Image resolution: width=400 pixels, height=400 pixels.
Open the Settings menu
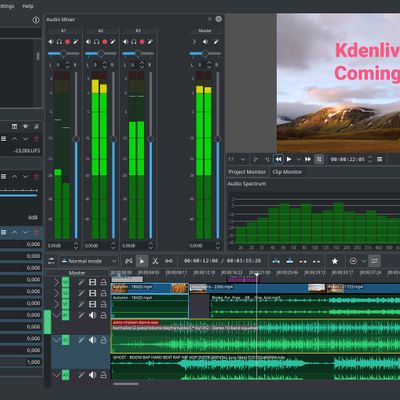[7, 6]
